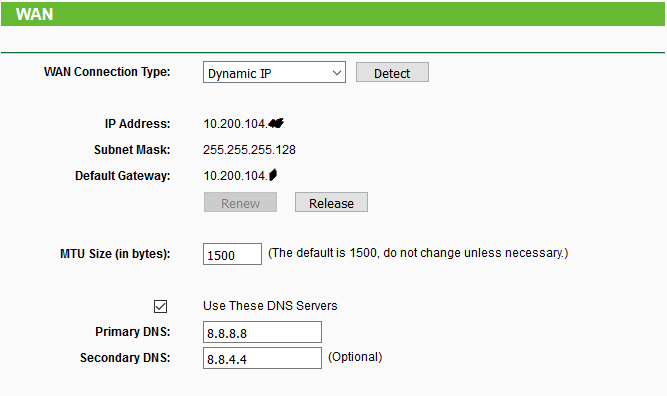Viewport: 667px width, 396px height.
Task: Click the Default Gateway label
Action: click(123, 176)
